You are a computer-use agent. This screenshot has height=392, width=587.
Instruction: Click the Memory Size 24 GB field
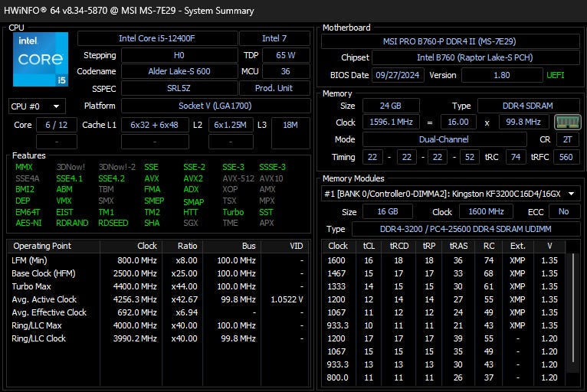pyautogui.click(x=391, y=106)
